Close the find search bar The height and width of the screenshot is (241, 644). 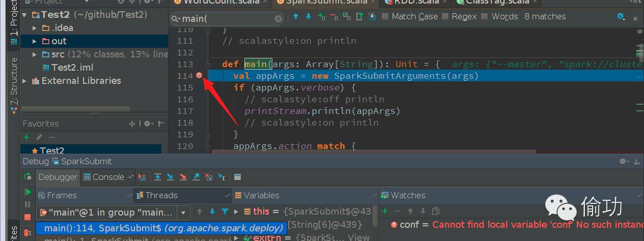(x=635, y=18)
